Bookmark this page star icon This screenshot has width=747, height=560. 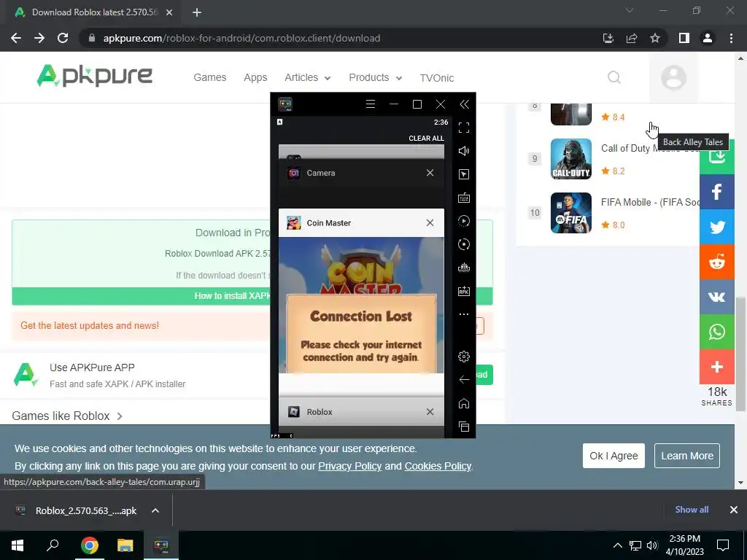tap(655, 38)
